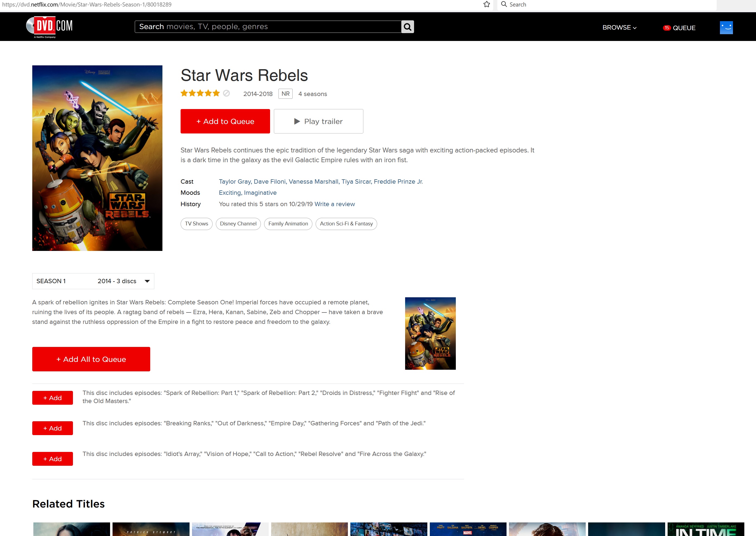Open cast member Taylor Gray
The image size is (756, 536).
[235, 181]
